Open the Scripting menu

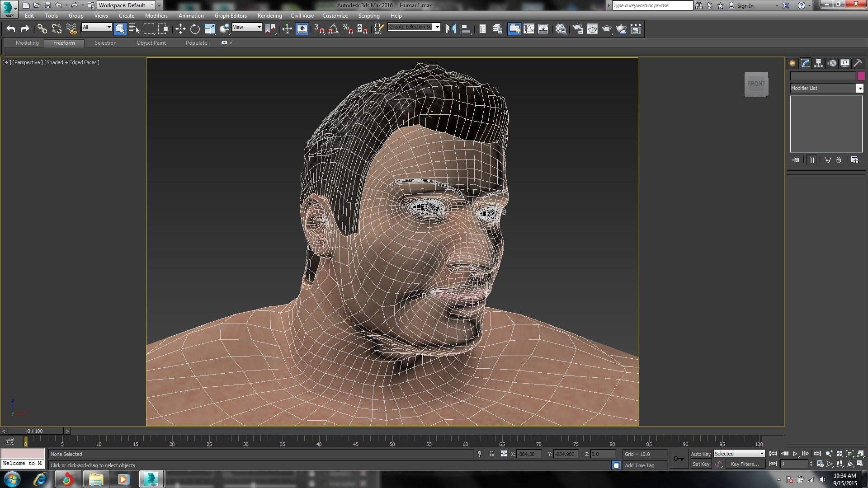[369, 15]
